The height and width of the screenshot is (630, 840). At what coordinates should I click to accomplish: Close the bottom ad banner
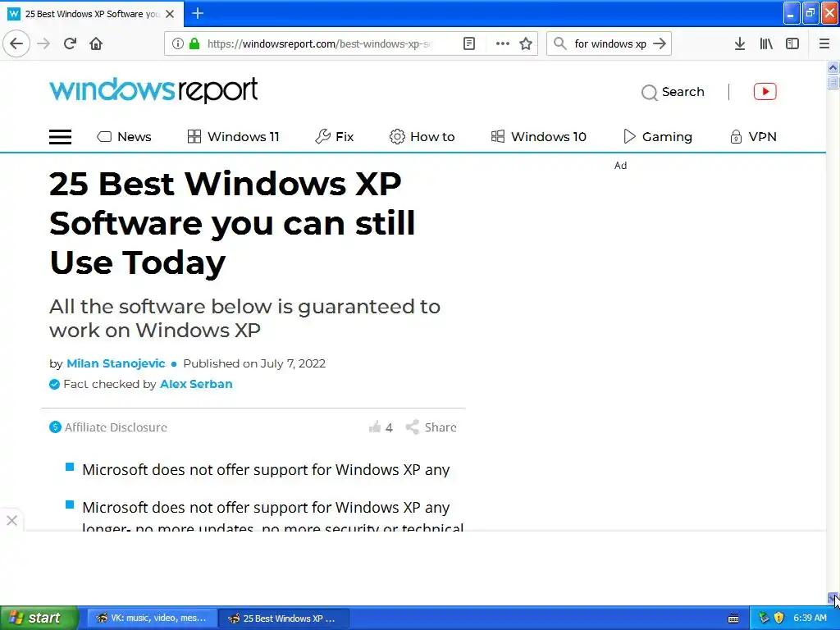11,520
